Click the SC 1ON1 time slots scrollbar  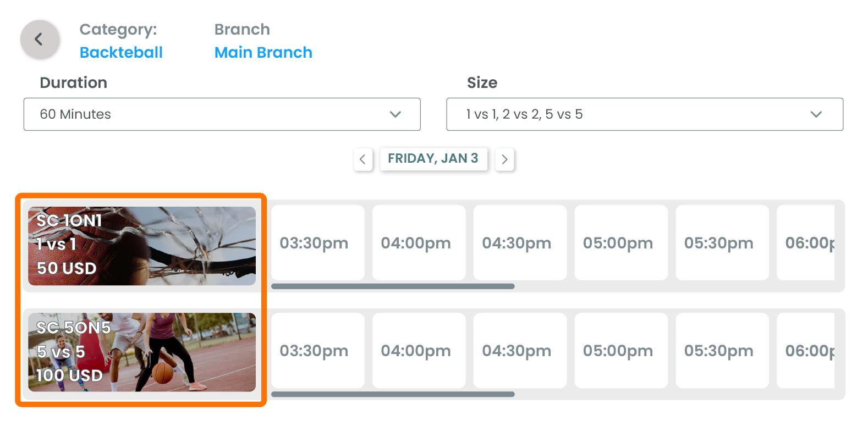coord(393,286)
